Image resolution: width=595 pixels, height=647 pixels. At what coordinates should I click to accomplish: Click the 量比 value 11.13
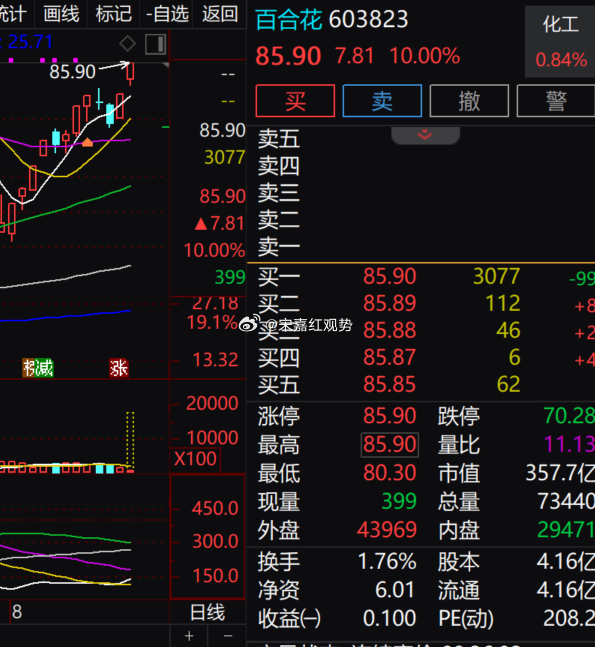569,445
